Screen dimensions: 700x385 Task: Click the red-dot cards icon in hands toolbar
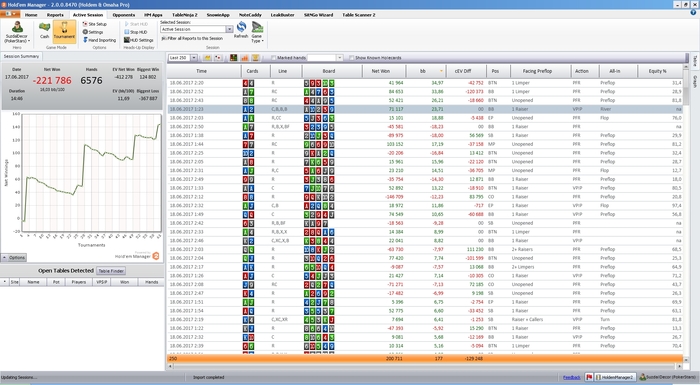pos(218,58)
